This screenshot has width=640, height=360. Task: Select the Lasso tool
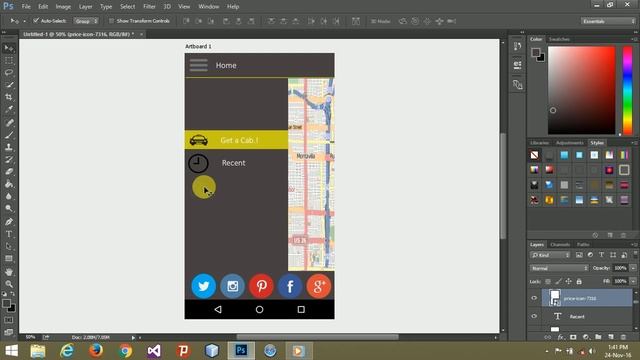pyautogui.click(x=9, y=73)
